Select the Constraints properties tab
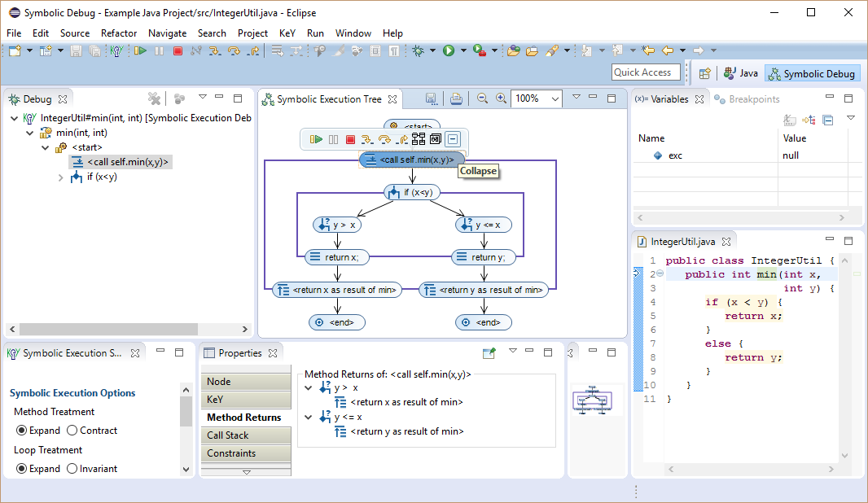The height and width of the screenshot is (503, 868). 246,453
